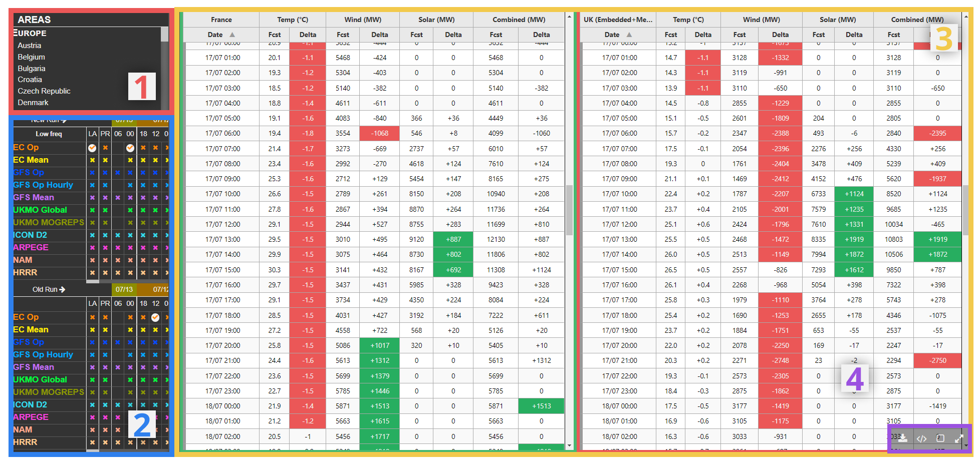Image resolution: width=980 pixels, height=463 pixels.
Task: Toggle NAM LA in New Run grid
Action: click(92, 260)
